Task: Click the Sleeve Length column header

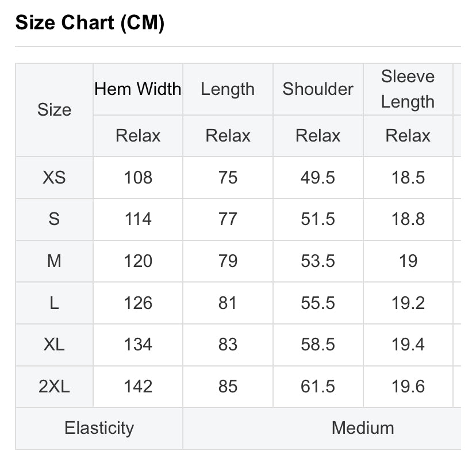Action: tap(408, 89)
